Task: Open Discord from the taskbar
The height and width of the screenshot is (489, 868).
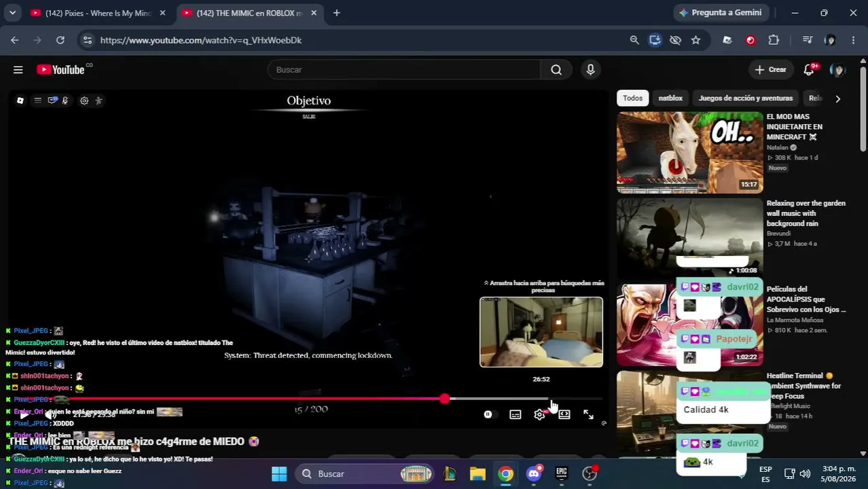Action: [534, 473]
